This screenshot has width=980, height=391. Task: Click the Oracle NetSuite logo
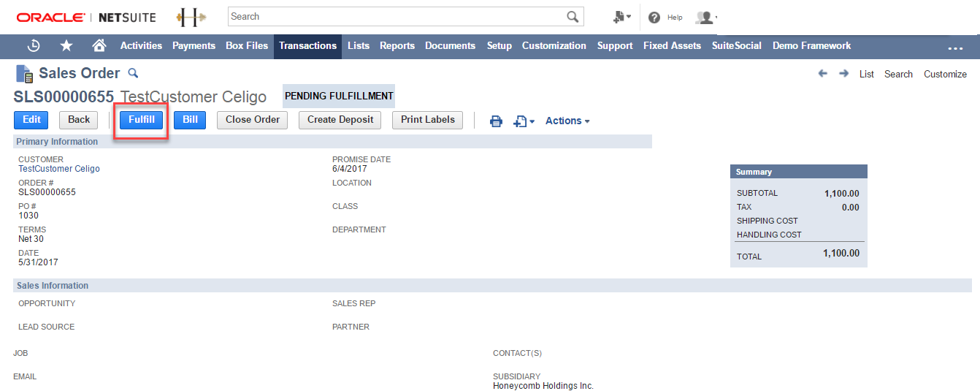(x=86, y=17)
